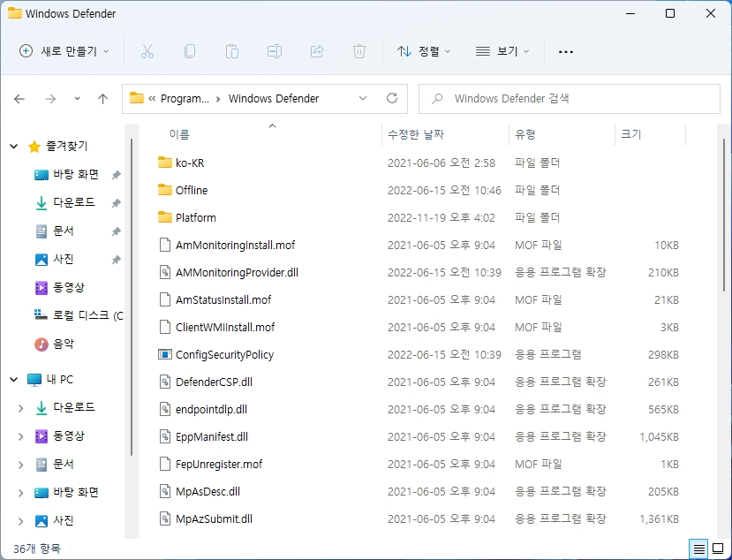Select 로컬 디스크 (C in sidebar
The width and height of the screenshot is (732, 560).
[x=78, y=315]
